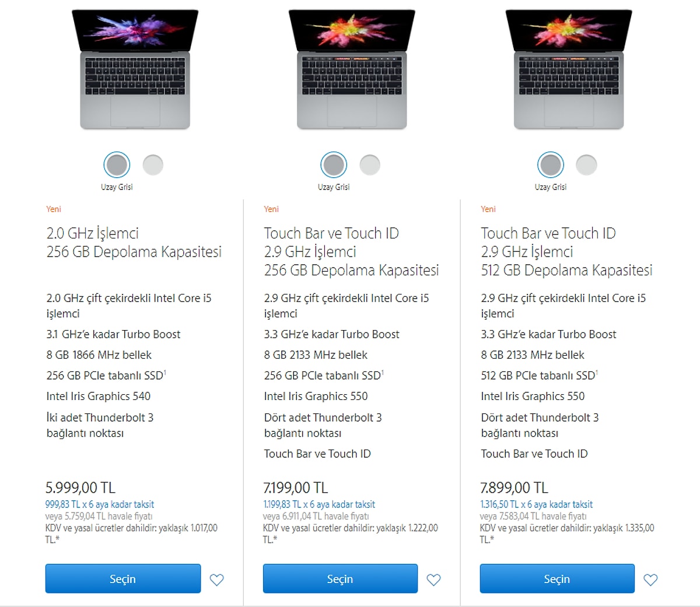The height and width of the screenshot is (607, 700).
Task: Favorite the 512 GB model with heart icon
Action: pyautogui.click(x=650, y=580)
